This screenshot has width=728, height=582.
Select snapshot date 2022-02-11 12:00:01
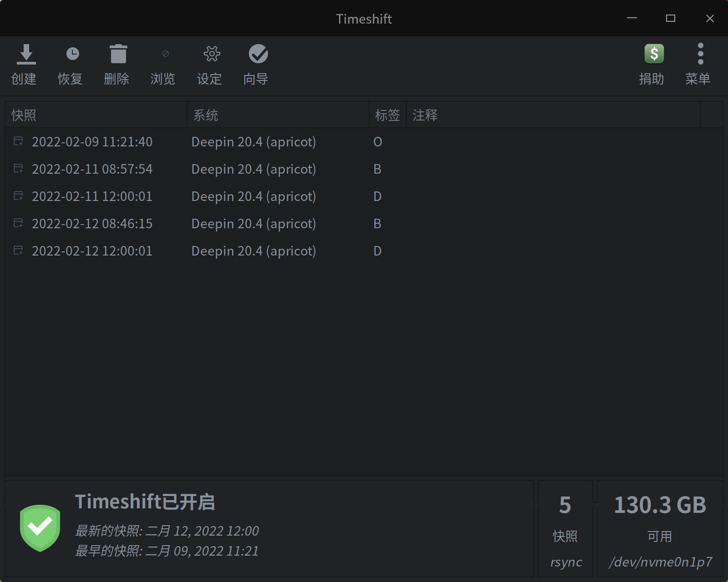92,196
